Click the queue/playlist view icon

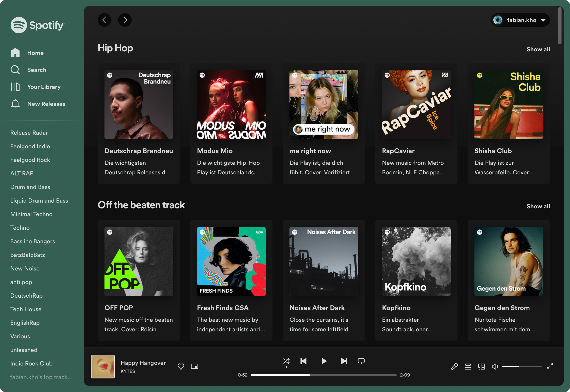[x=467, y=366]
